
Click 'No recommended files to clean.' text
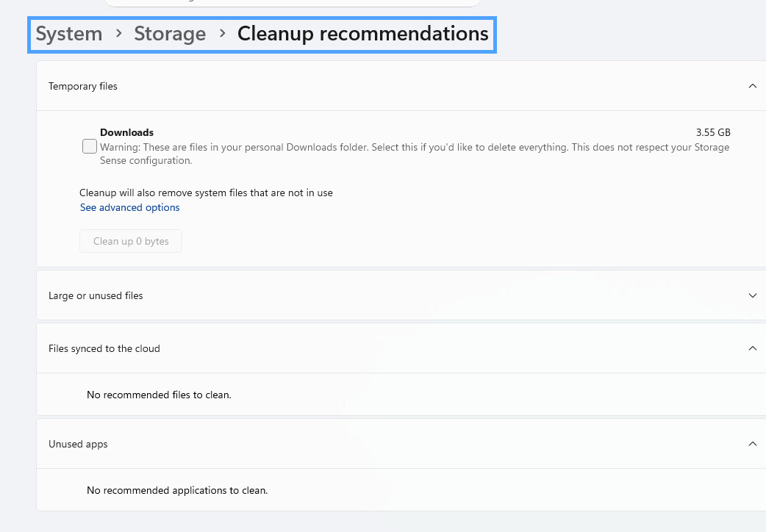159,395
